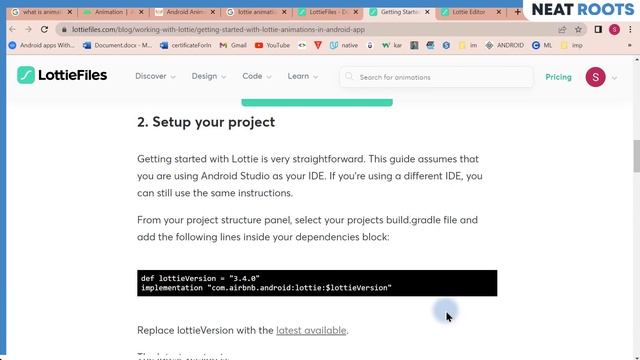Close the Lottie Editor tab
Image resolution: width=640 pixels, height=360 pixels.
click(498, 12)
